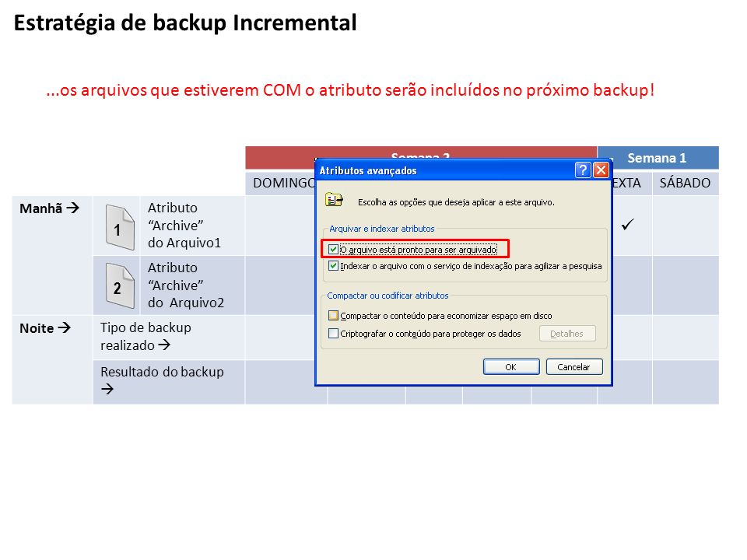Select the SÁBADO column header

(x=685, y=183)
